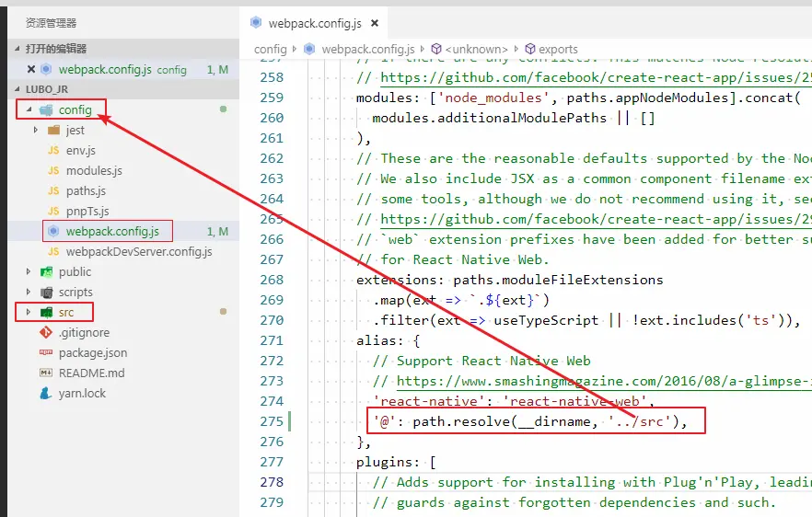Viewport: 812px width, 517px height.
Task: Place cursor on 'alias:' on line 271
Action: point(379,340)
